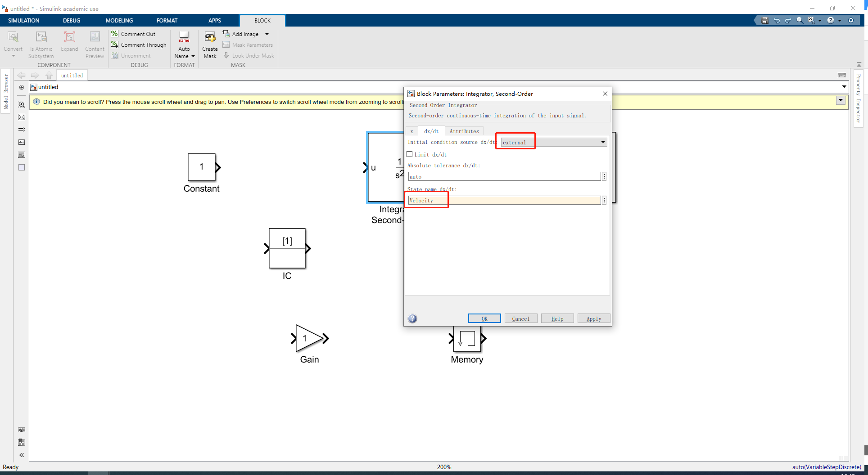Click the Save model icon

[764, 20]
